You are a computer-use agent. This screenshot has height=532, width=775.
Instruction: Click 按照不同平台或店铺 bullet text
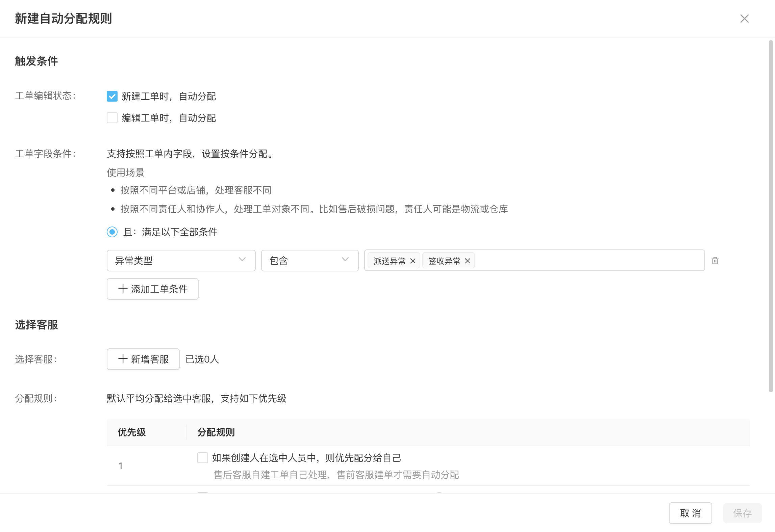tap(196, 190)
